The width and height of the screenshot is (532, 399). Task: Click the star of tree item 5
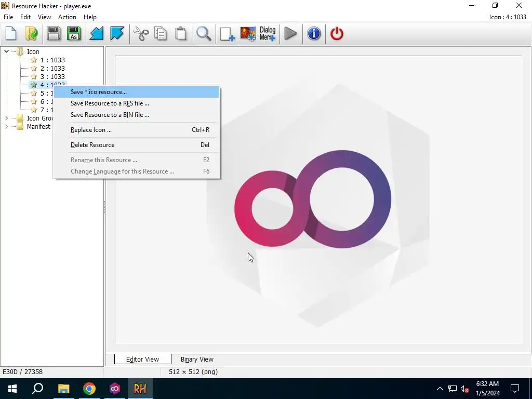[x=34, y=94]
